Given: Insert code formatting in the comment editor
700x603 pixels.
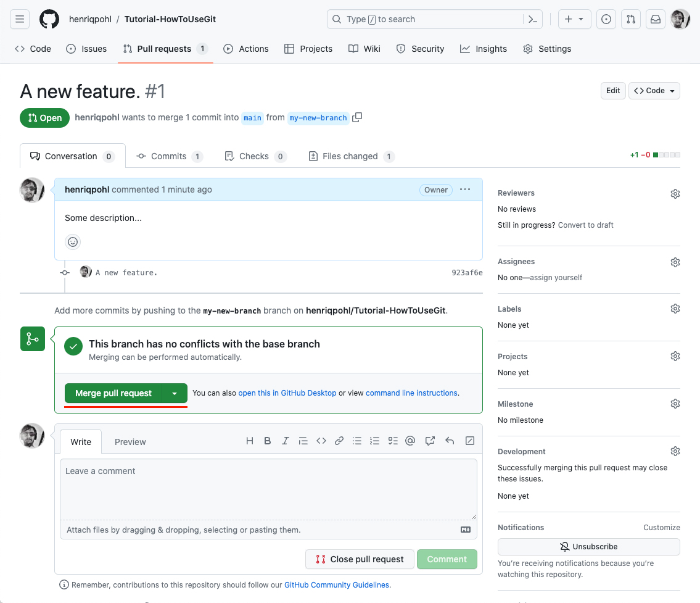Looking at the screenshot, I should 321,441.
